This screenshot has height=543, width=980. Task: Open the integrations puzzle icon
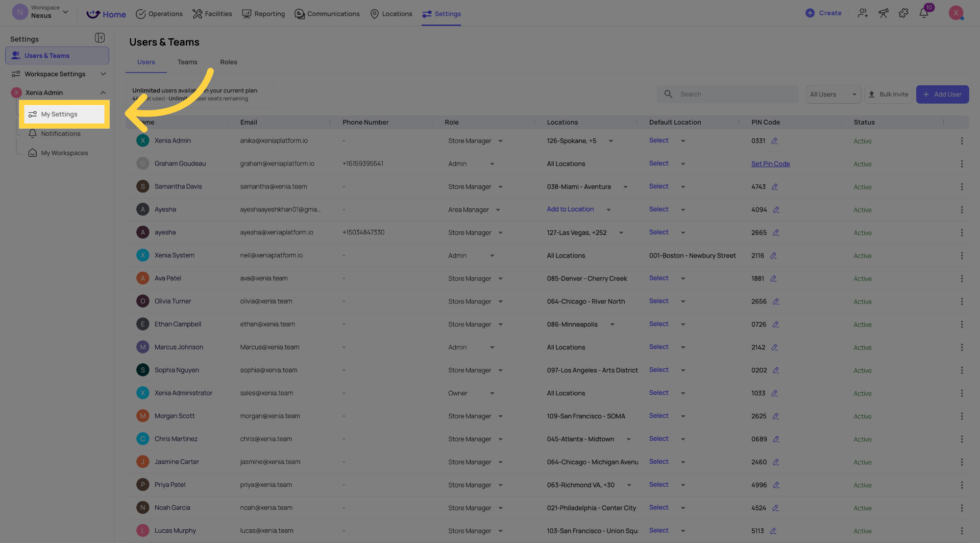click(x=903, y=13)
